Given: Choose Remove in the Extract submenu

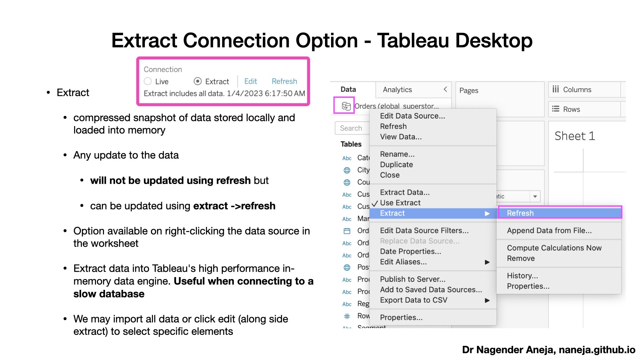Looking at the screenshot, I should (x=521, y=258).
